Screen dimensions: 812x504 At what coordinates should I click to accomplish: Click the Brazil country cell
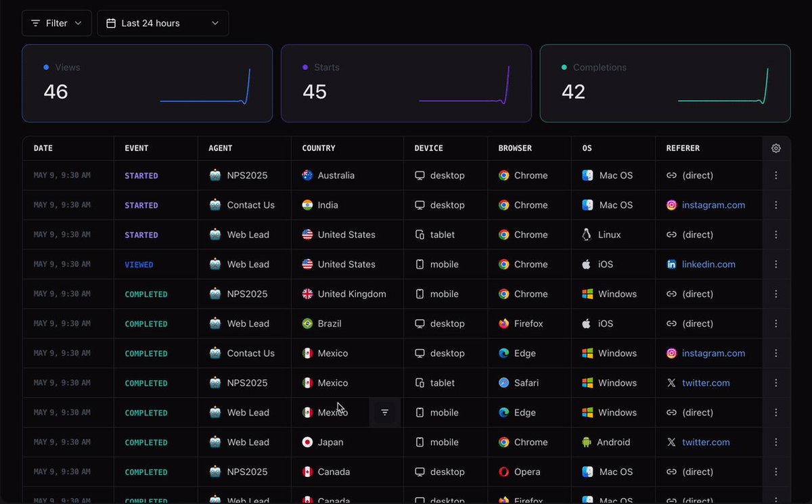coord(348,323)
